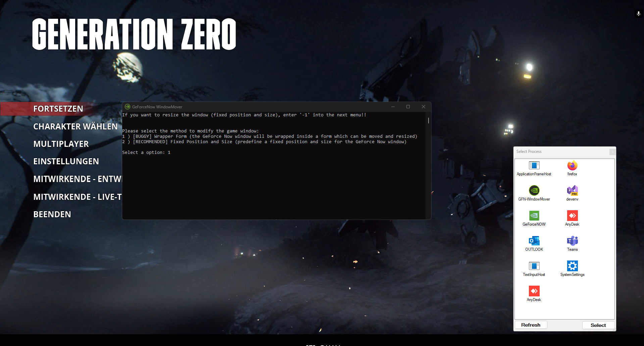Click the Refresh button in Select Process
Screen dimensions: 644x346
click(x=531, y=325)
